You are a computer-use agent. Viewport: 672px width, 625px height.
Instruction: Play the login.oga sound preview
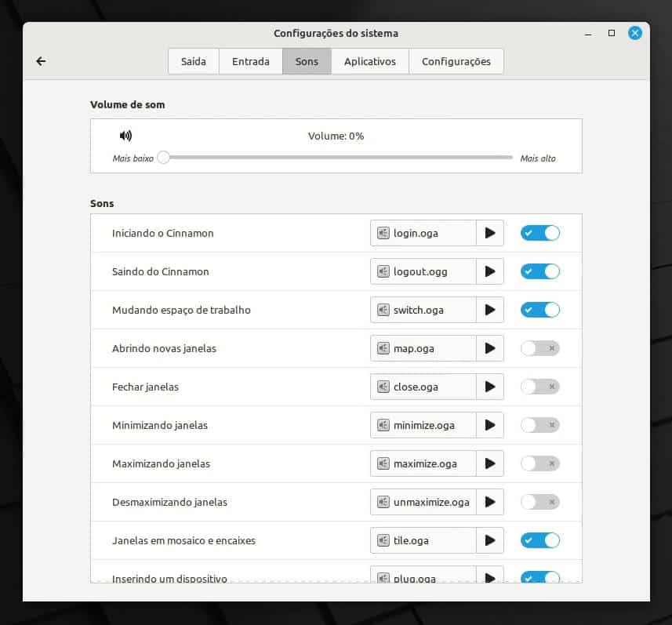coord(490,233)
